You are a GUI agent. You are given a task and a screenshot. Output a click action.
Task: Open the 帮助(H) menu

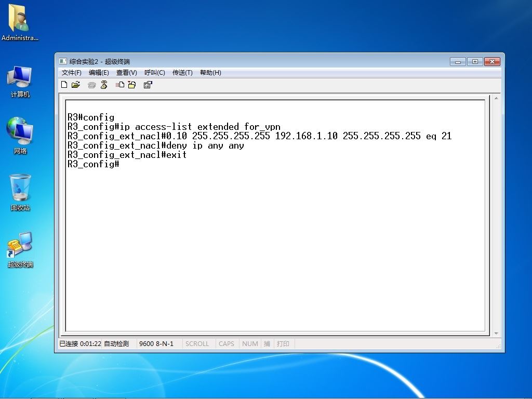tap(210, 73)
